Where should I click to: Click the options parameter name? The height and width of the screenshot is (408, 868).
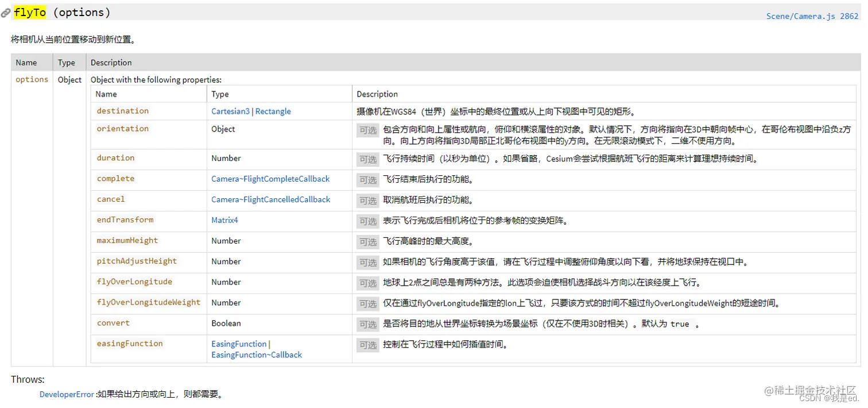[32, 79]
